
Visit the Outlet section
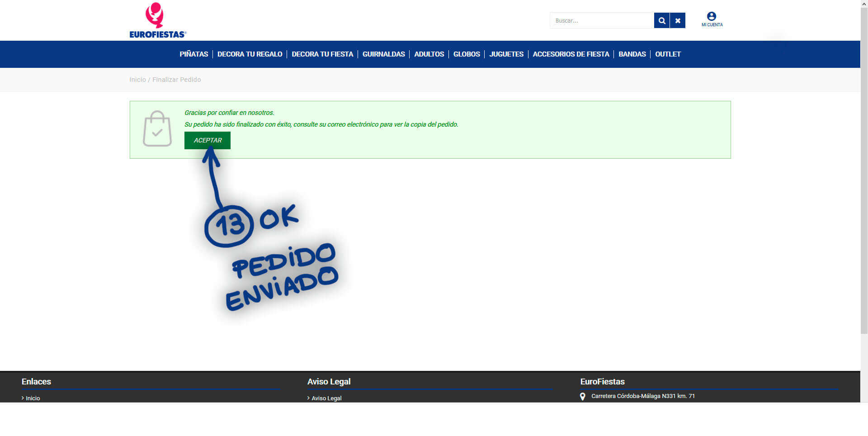coord(668,54)
